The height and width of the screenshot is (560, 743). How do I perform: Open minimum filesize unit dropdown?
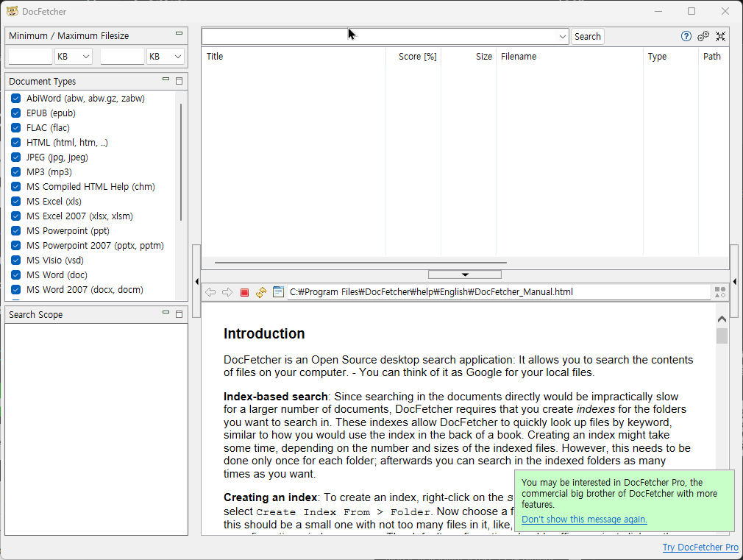coord(73,57)
